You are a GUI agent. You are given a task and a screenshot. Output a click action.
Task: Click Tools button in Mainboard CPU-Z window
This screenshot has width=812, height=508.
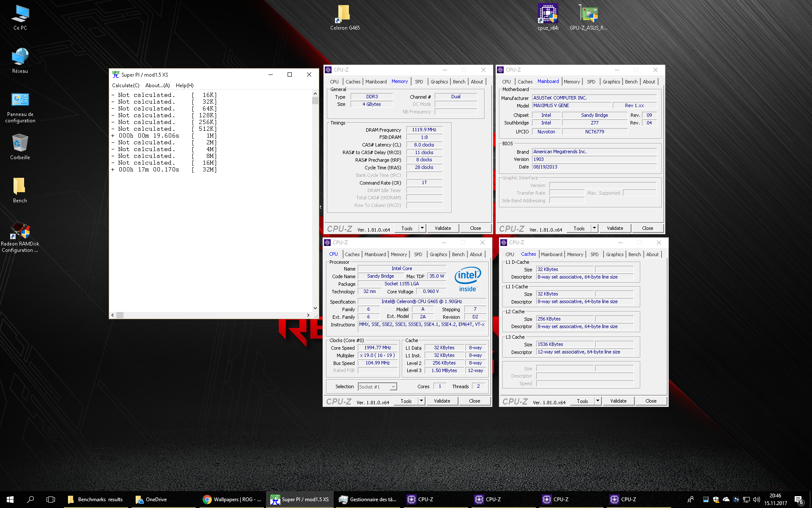[x=579, y=228]
